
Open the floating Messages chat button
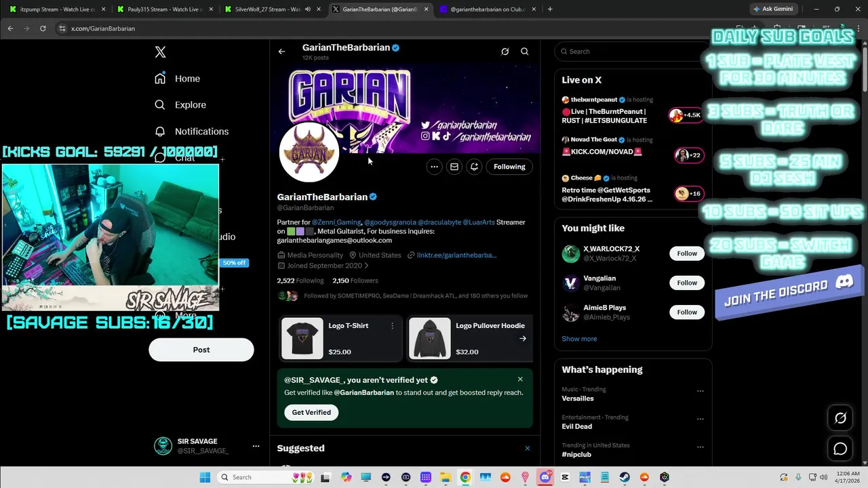840,449
